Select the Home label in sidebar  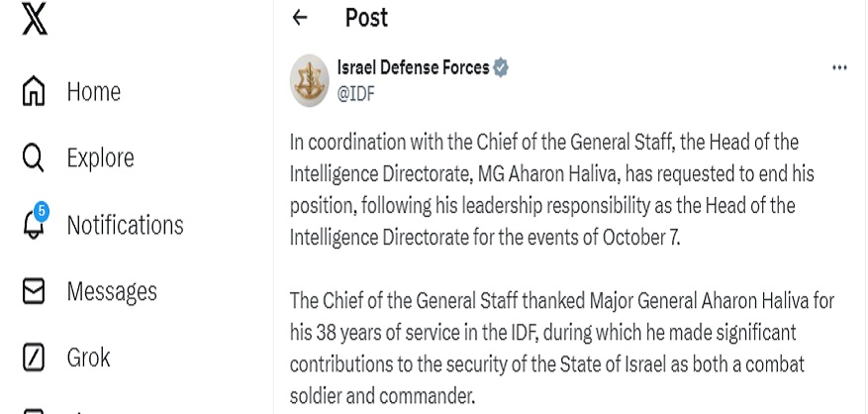click(x=93, y=92)
